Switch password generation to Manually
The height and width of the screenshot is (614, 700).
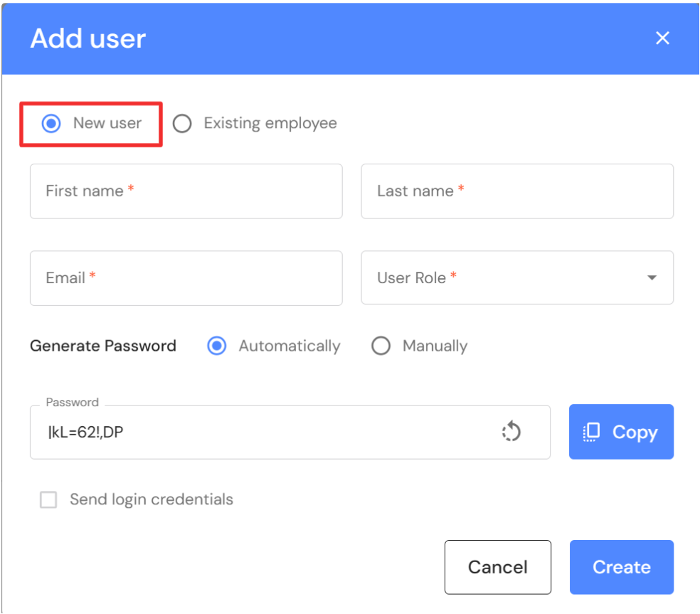(x=381, y=346)
